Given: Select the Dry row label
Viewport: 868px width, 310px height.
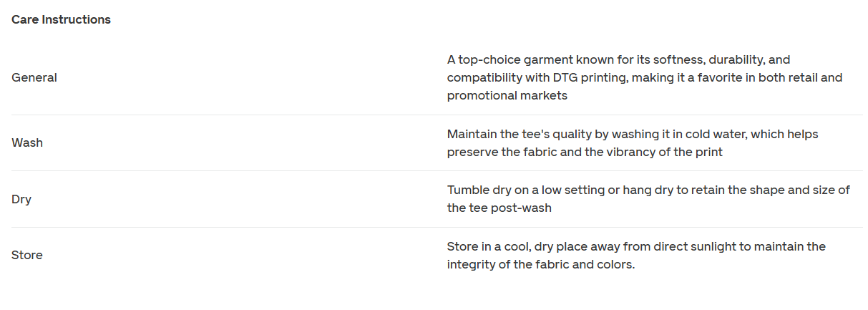Looking at the screenshot, I should 21,199.
